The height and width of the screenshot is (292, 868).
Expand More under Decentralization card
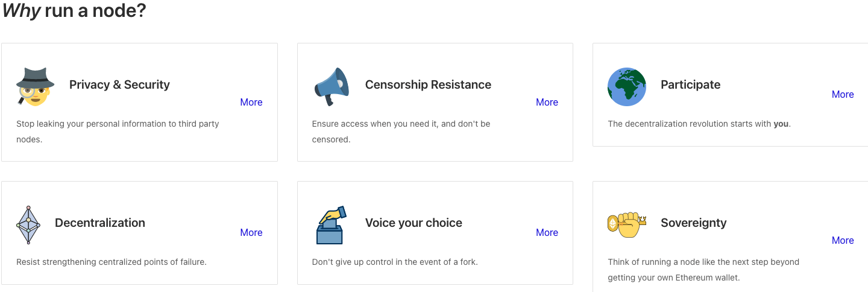click(251, 232)
